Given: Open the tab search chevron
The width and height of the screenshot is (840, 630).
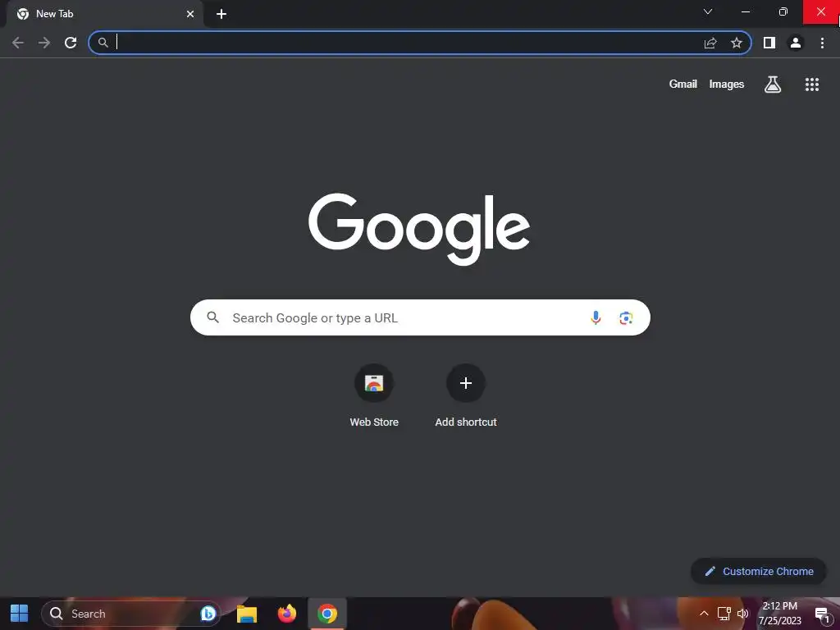Looking at the screenshot, I should (708, 11).
